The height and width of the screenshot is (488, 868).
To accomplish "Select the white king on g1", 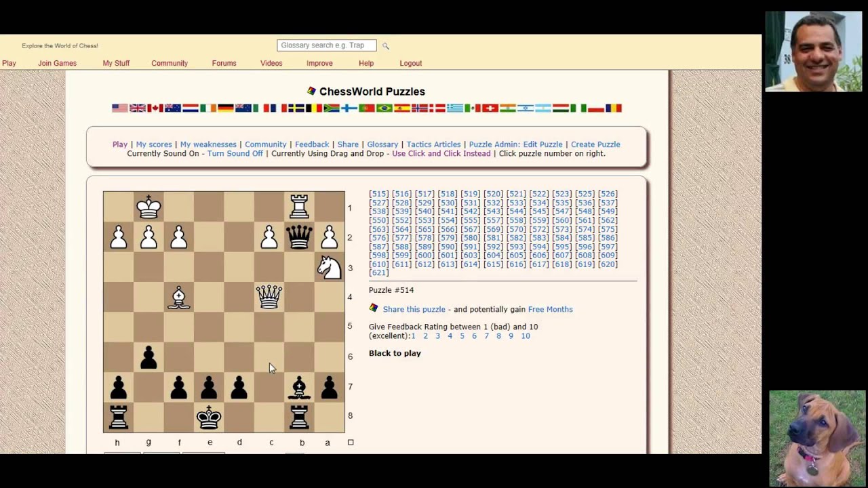I will click(149, 207).
